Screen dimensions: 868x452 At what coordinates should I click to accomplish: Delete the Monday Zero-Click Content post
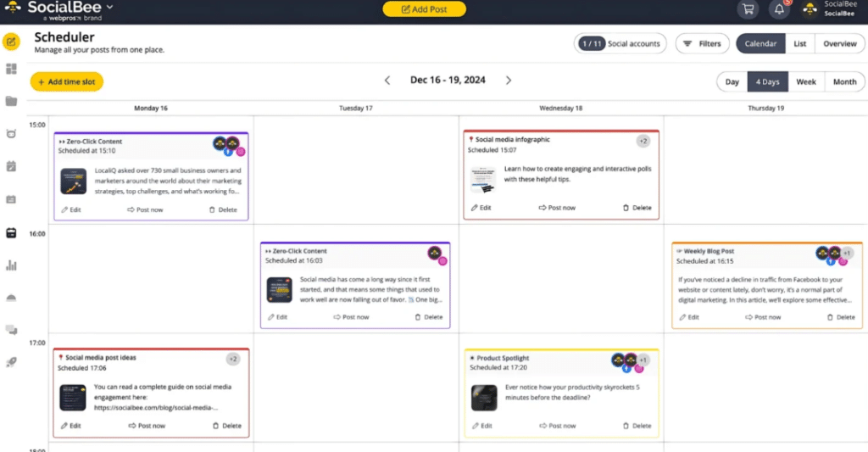[x=223, y=210]
